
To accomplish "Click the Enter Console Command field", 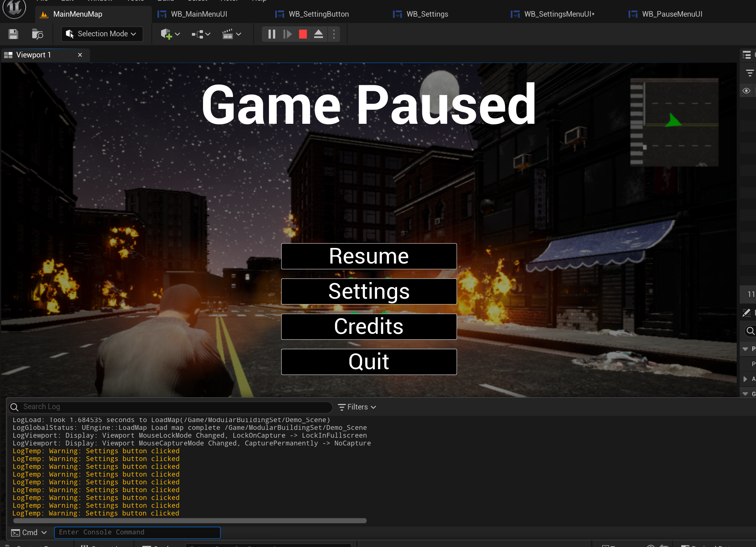I will (x=137, y=533).
